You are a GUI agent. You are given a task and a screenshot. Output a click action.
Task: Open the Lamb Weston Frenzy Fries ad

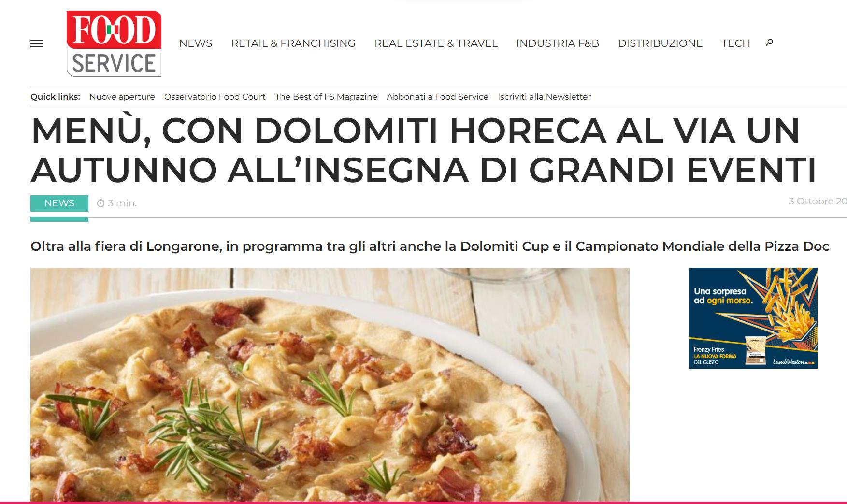(x=753, y=318)
